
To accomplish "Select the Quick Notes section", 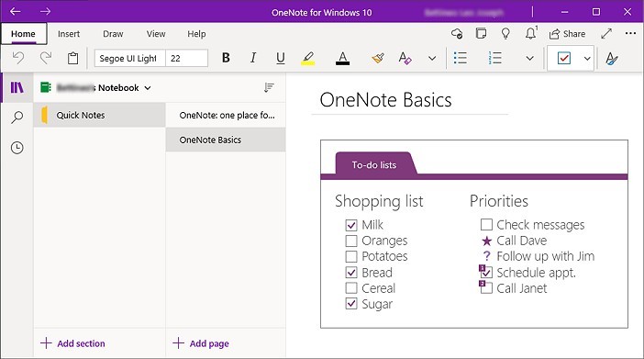I will pyautogui.click(x=99, y=115).
